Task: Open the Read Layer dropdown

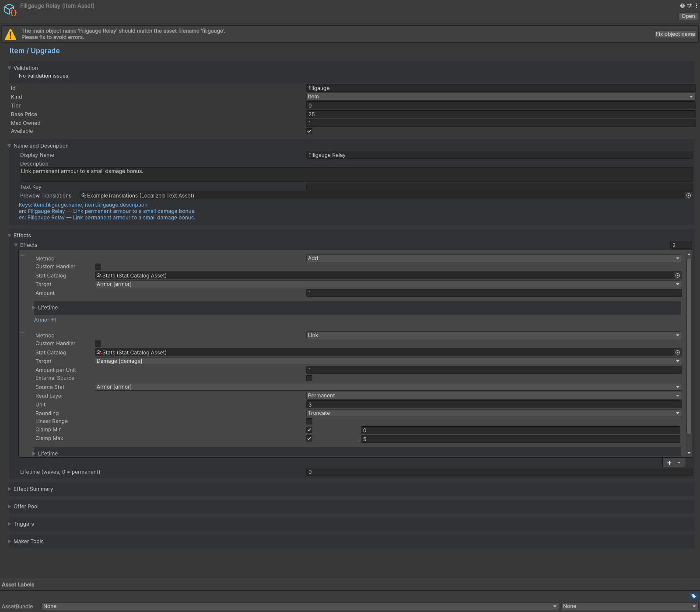Action: click(x=494, y=396)
